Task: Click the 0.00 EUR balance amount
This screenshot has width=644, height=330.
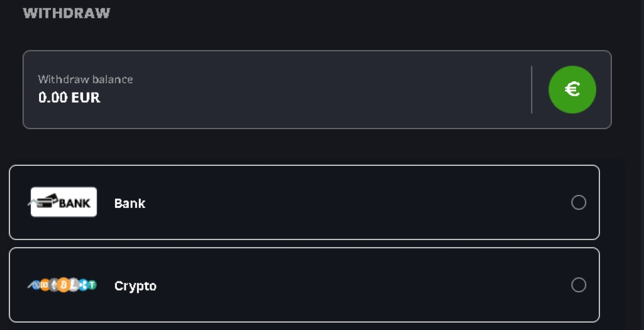Action: pyautogui.click(x=69, y=98)
